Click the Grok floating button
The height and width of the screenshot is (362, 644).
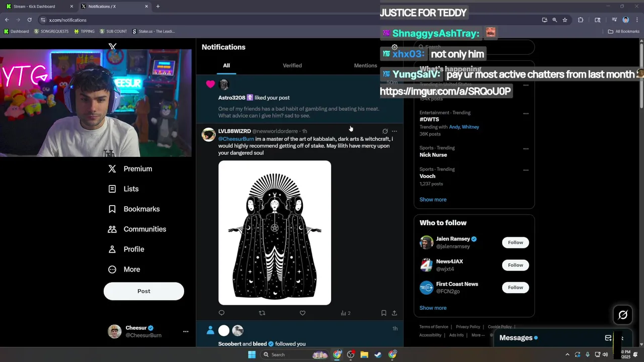tap(623, 315)
